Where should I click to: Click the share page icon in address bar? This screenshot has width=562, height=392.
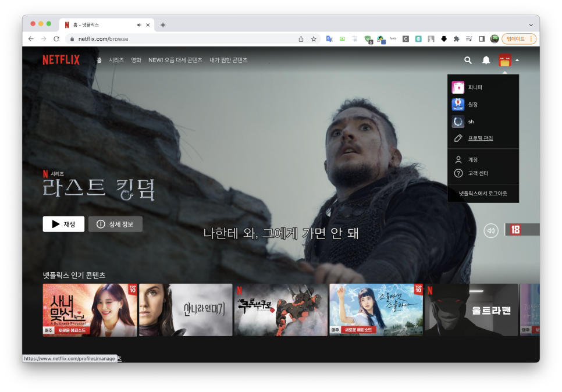pos(301,39)
